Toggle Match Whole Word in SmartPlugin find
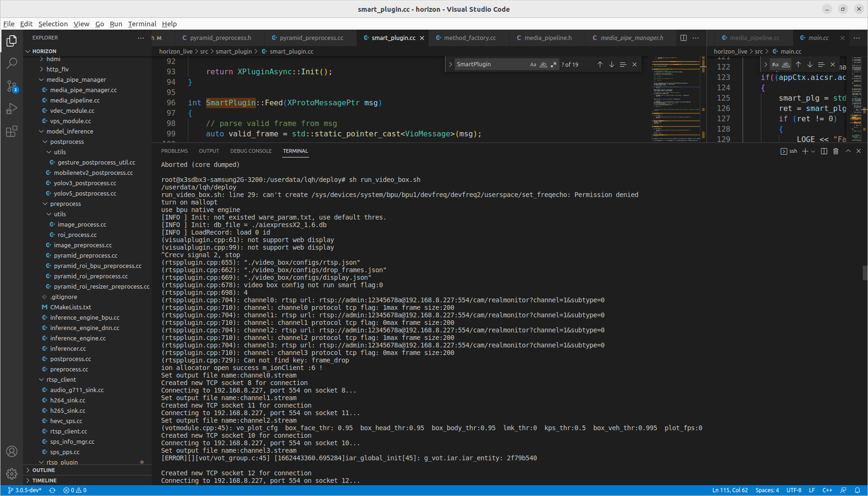Viewport: 868px width, 496px height. tap(543, 64)
